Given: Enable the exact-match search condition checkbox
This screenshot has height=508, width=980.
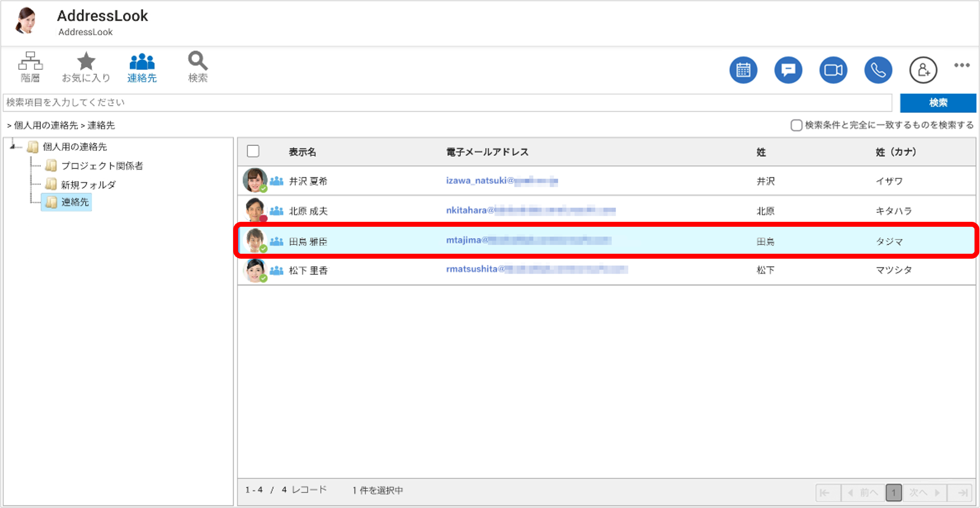Looking at the screenshot, I should point(796,125).
